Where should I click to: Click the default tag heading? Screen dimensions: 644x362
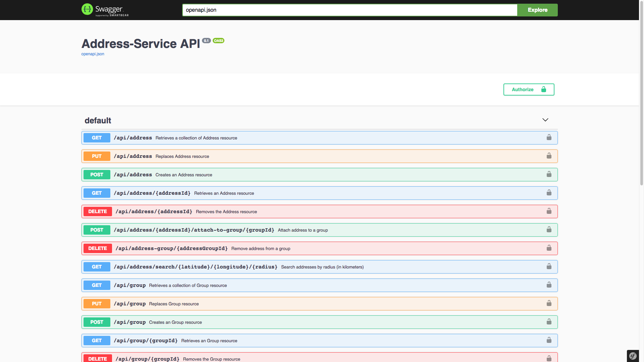click(x=98, y=121)
